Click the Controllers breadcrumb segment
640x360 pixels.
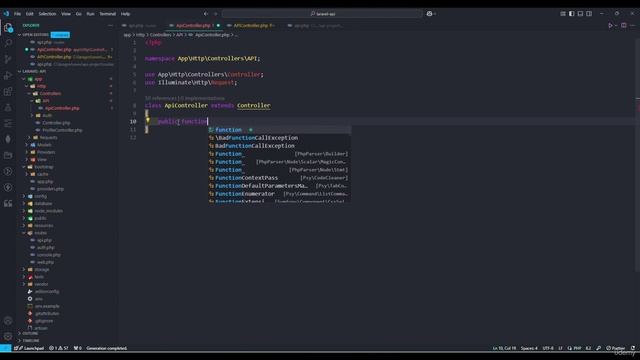click(160, 35)
